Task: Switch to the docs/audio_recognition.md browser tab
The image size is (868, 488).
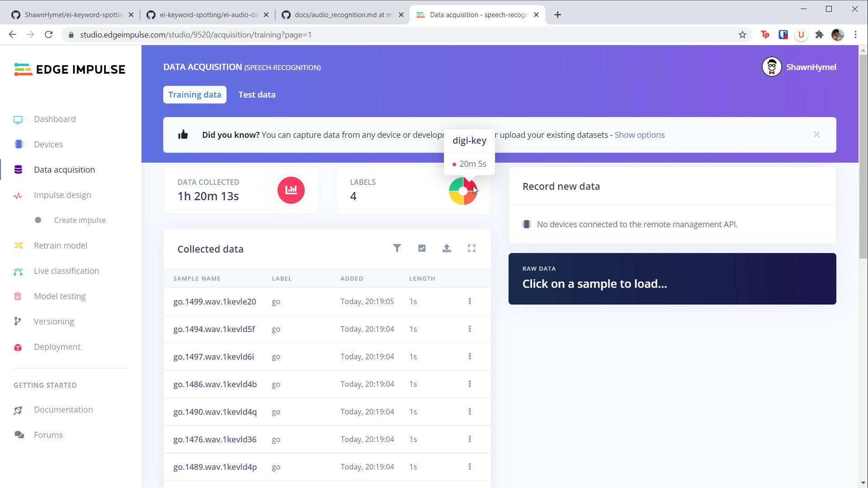Action: click(339, 14)
